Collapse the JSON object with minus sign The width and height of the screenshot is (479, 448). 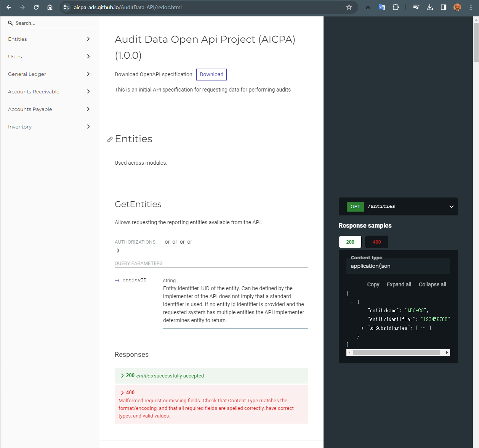(x=352, y=302)
